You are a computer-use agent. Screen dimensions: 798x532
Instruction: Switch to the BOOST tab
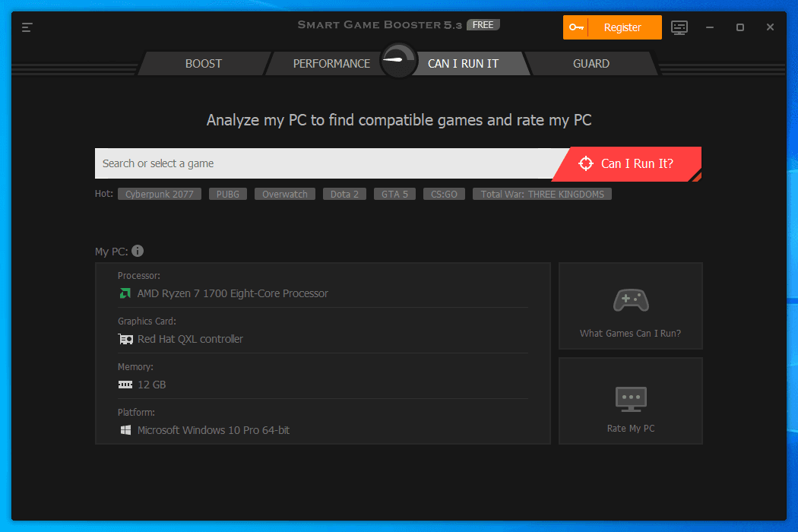(x=204, y=64)
